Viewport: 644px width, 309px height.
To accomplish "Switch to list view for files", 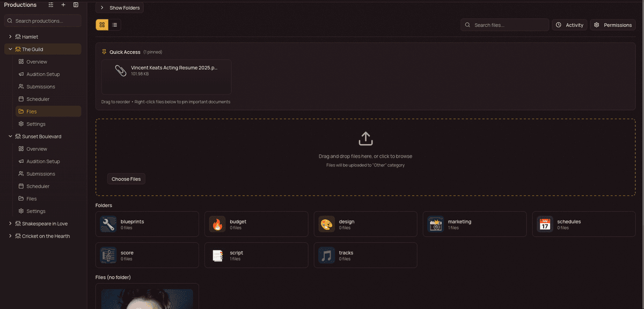I will (114, 24).
